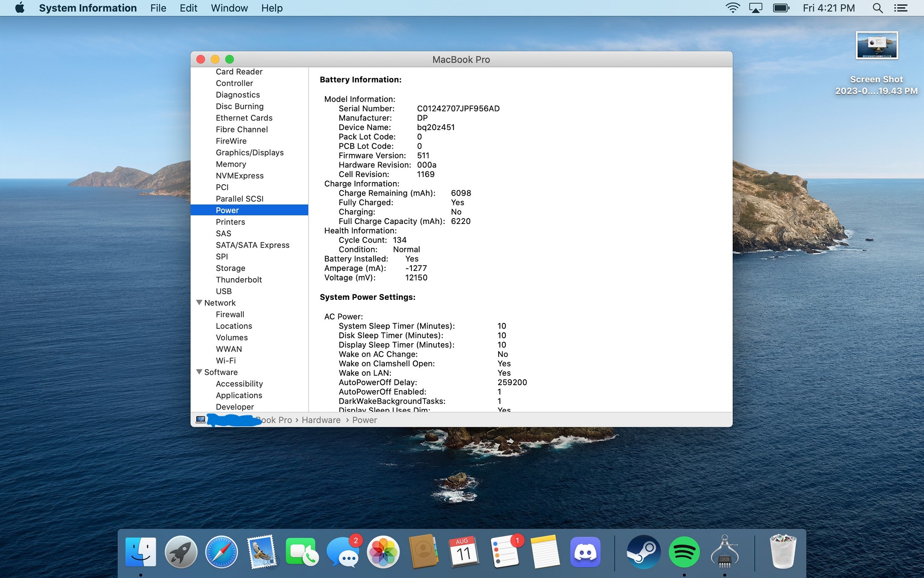
Task: Select Applications under Software
Action: click(239, 395)
